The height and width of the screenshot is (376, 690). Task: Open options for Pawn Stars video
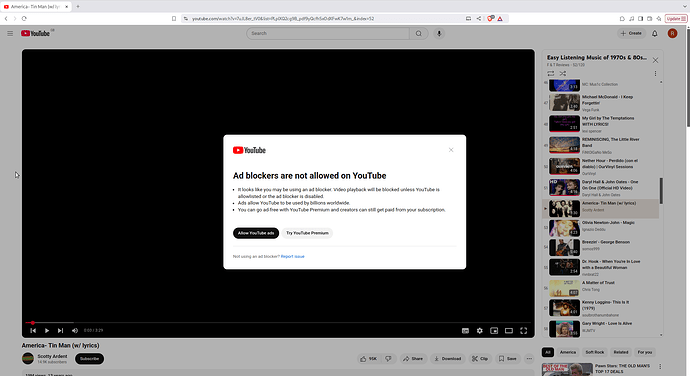pyautogui.click(x=660, y=366)
